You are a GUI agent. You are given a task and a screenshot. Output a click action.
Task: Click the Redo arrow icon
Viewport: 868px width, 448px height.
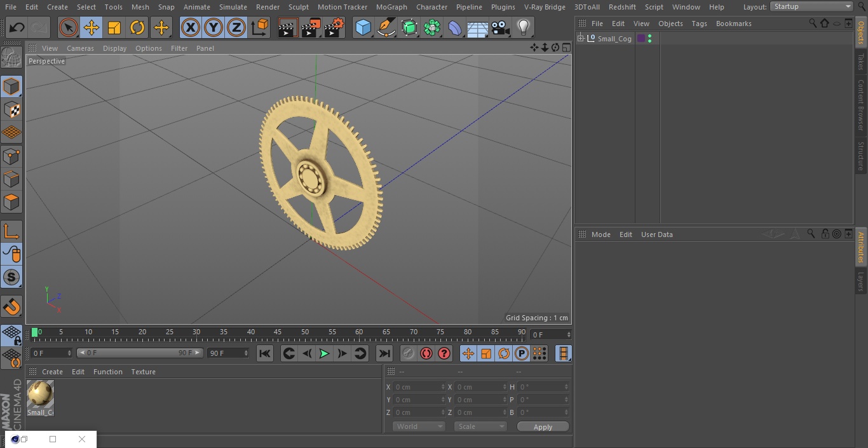39,27
